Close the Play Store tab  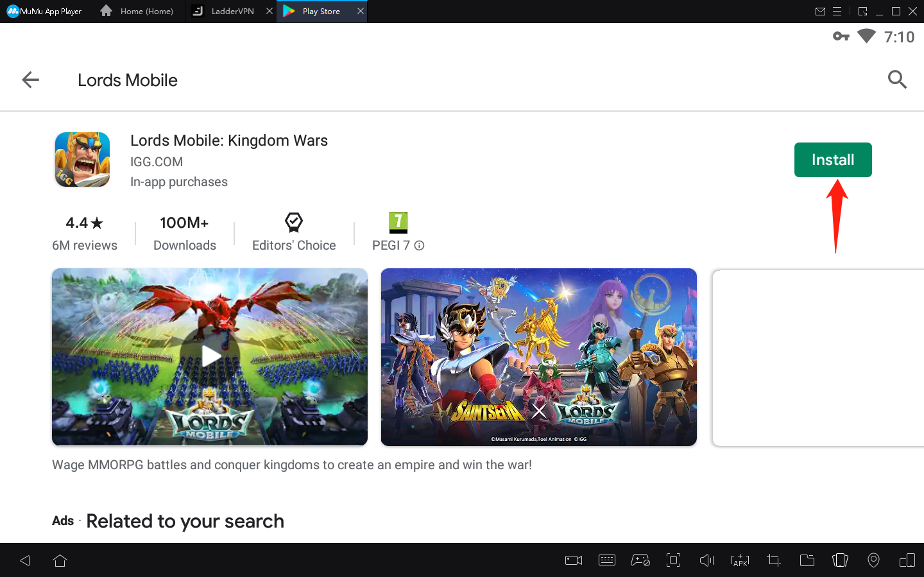361,12
